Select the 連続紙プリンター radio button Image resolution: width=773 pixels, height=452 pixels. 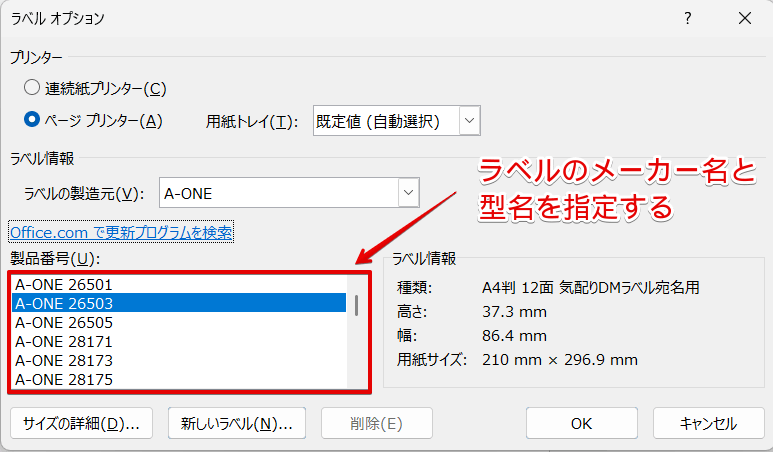point(32,88)
